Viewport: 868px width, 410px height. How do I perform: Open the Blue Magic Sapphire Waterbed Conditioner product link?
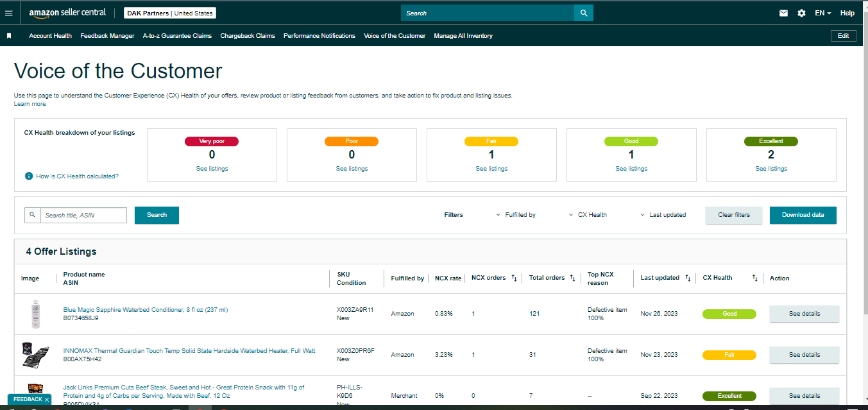tap(146, 310)
